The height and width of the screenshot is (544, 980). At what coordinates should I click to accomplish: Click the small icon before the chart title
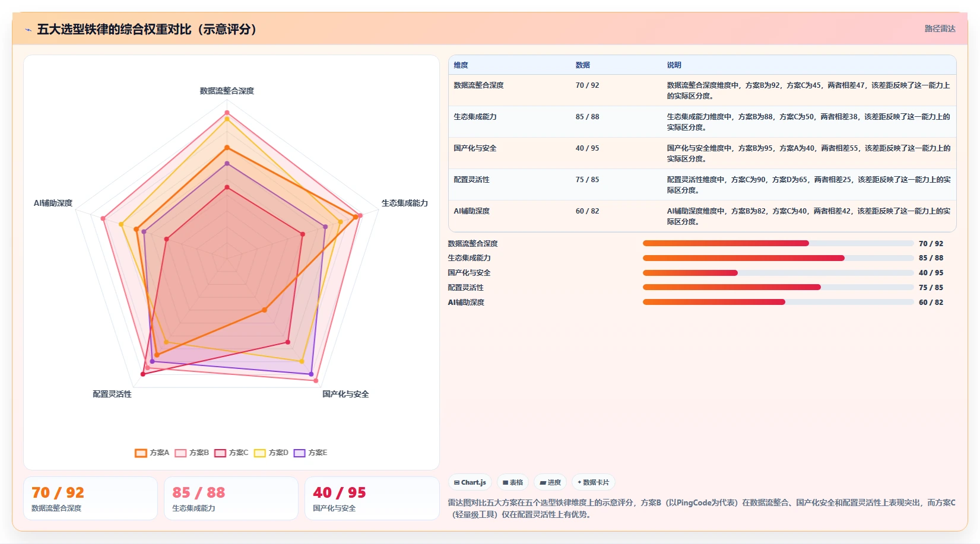coord(28,30)
